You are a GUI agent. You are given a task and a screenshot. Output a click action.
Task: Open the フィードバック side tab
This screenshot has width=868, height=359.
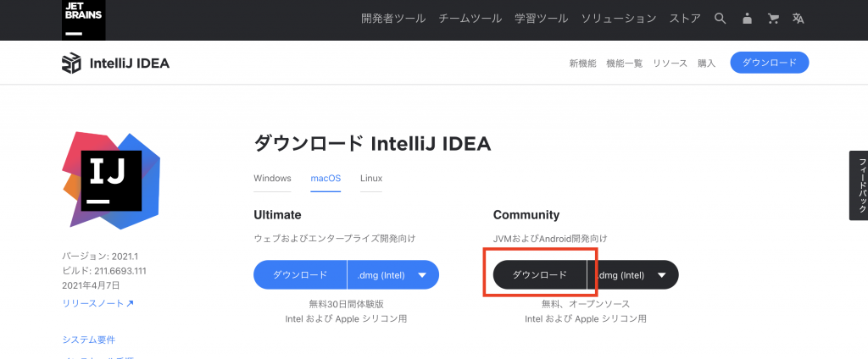pos(859,185)
